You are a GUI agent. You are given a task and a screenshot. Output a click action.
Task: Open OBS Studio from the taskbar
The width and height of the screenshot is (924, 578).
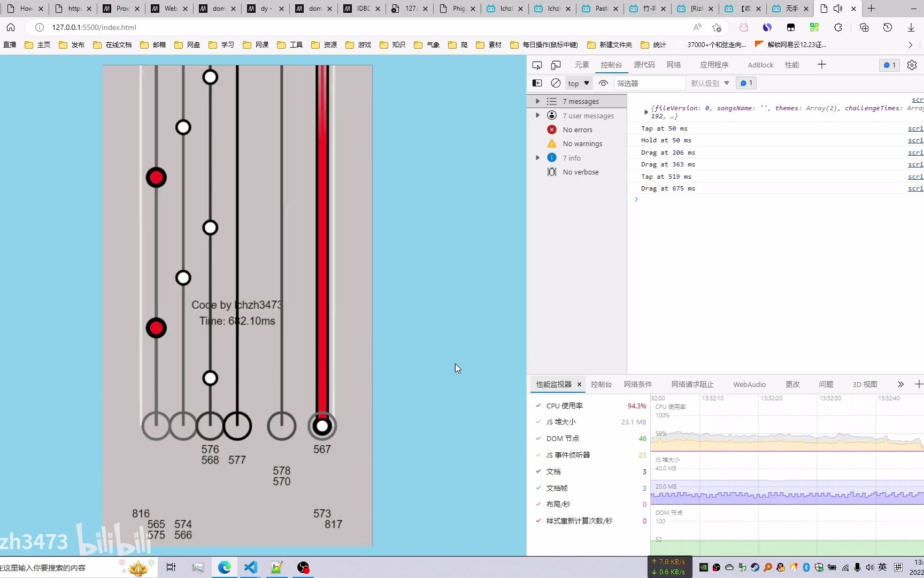click(x=303, y=567)
